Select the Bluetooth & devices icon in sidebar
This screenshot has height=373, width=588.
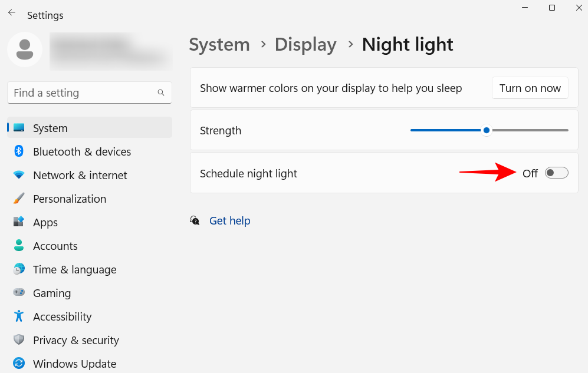pos(18,151)
